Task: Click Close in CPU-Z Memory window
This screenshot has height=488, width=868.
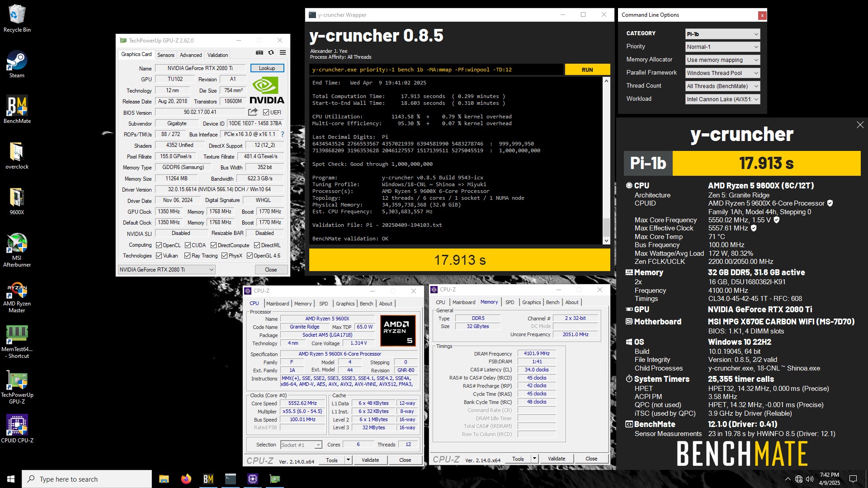Action: 591,459
